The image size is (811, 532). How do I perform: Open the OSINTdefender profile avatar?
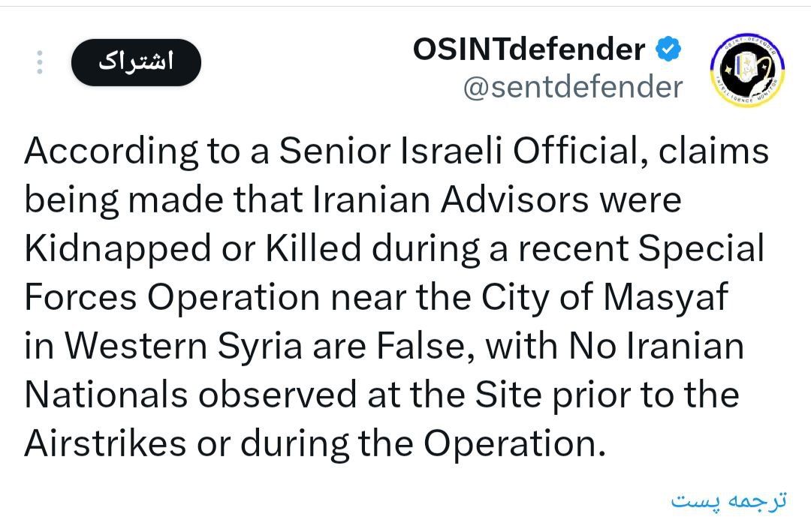click(746, 72)
